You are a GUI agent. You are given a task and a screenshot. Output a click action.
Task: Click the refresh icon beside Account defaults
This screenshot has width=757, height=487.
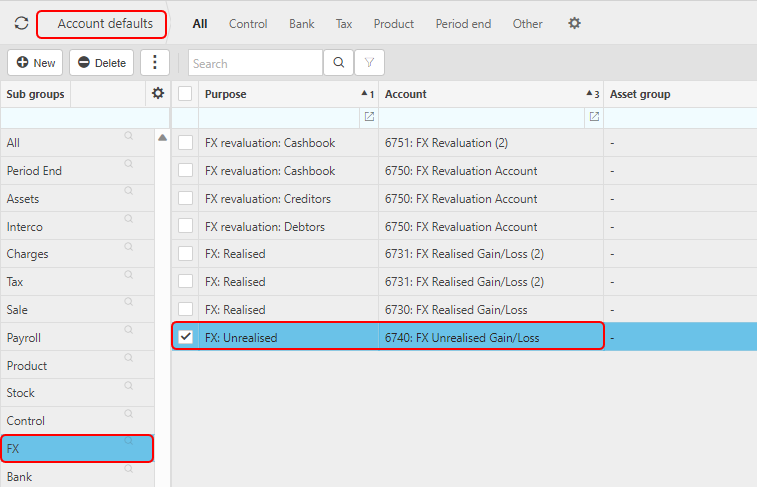pyautogui.click(x=21, y=23)
